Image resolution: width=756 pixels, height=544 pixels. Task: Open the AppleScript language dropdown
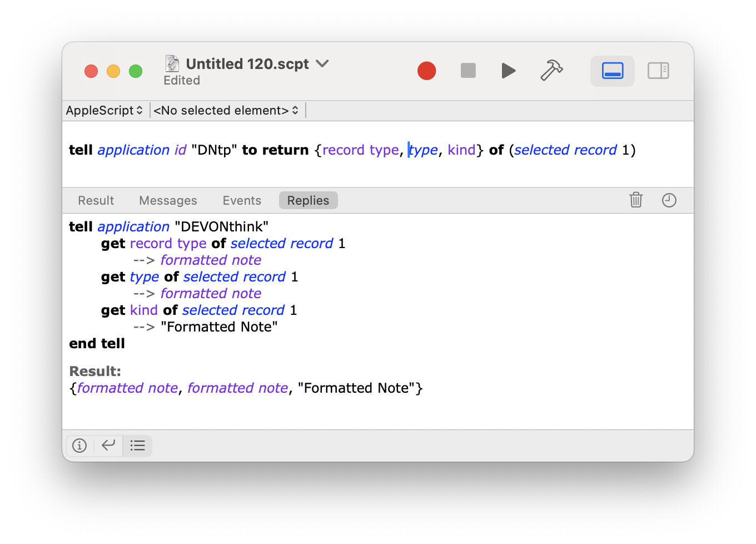(105, 110)
